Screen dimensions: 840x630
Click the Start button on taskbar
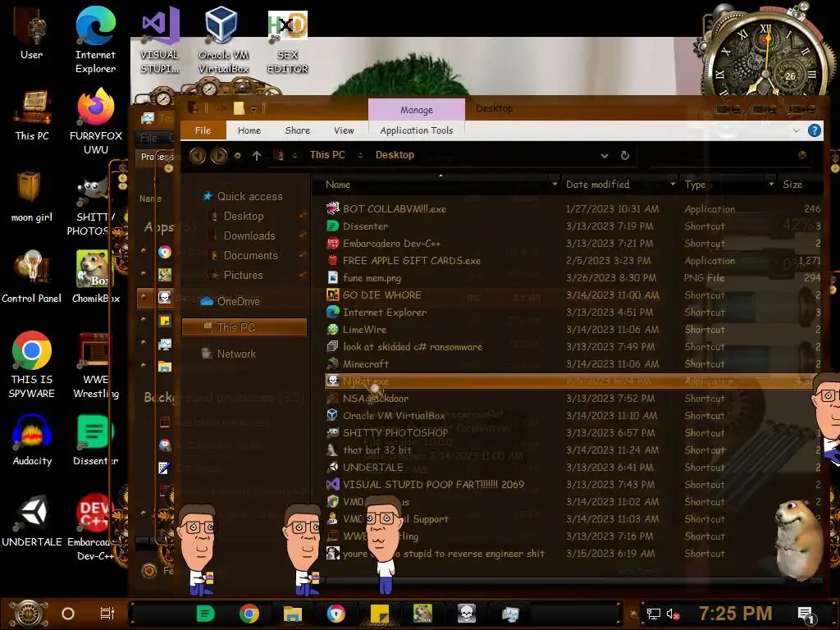pyautogui.click(x=28, y=614)
